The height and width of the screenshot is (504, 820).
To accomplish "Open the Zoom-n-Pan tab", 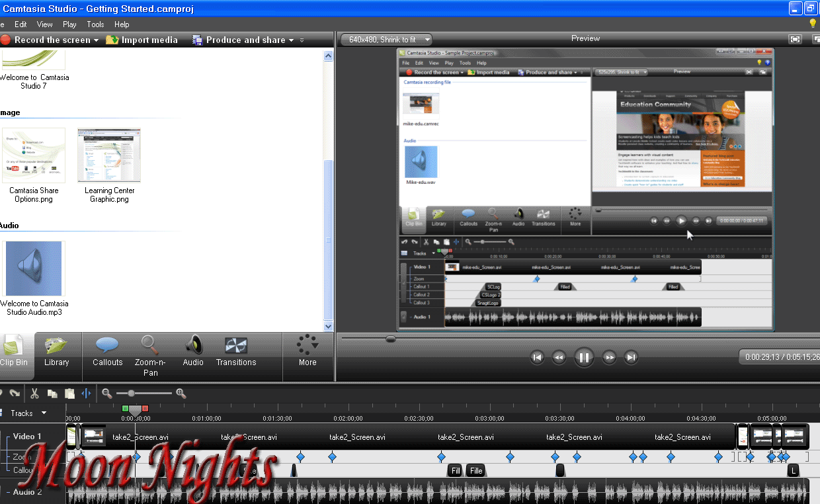I will 150,355.
